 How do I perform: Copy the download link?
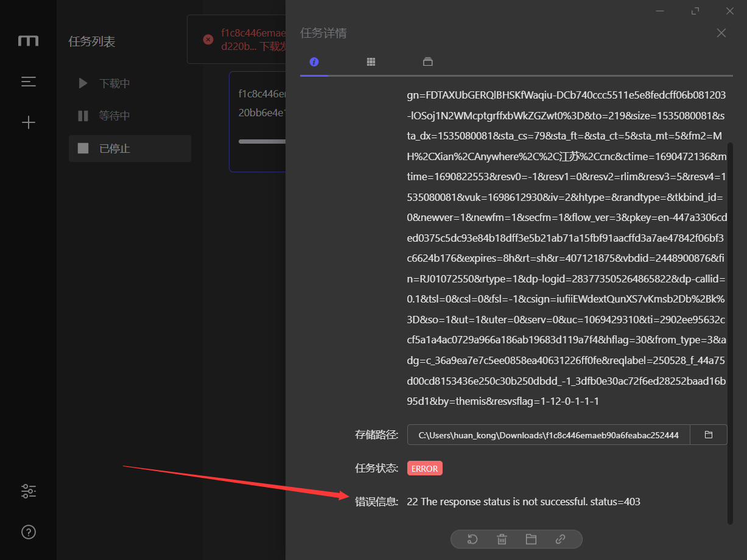(560, 539)
